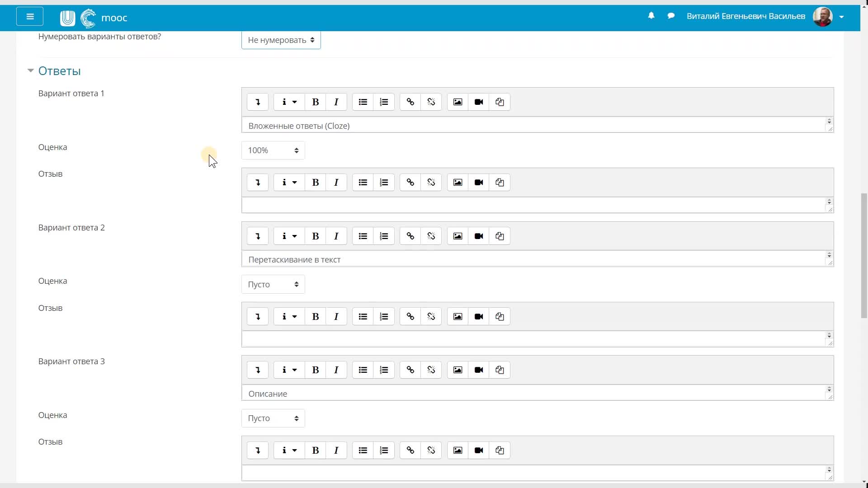Open the messages chat bubble
Image resolution: width=868 pixels, height=488 pixels.
click(x=671, y=16)
